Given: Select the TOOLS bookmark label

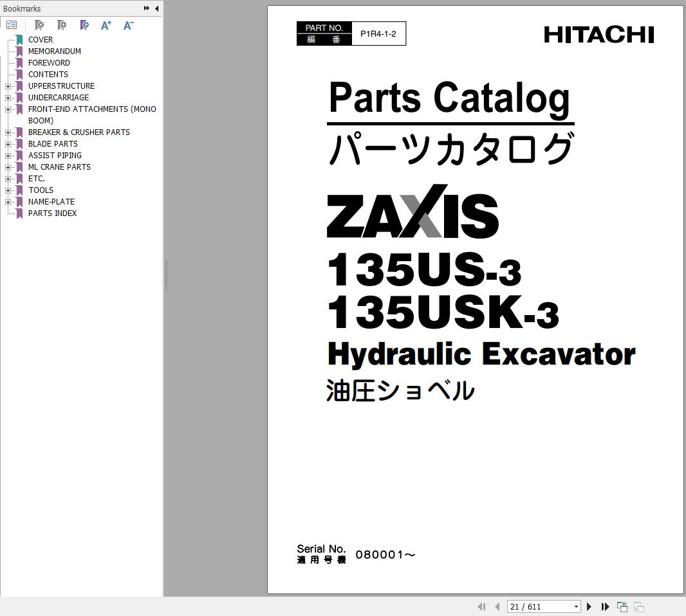Looking at the screenshot, I should coord(41,190).
